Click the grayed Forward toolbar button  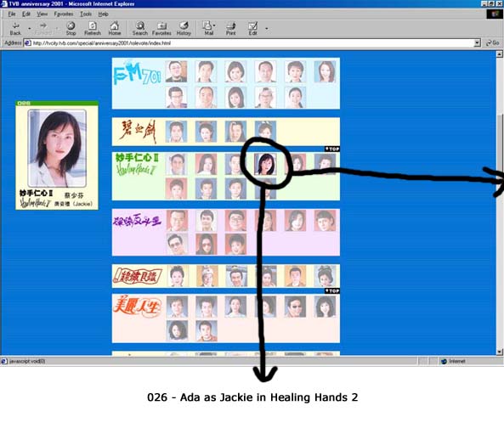click(x=43, y=28)
